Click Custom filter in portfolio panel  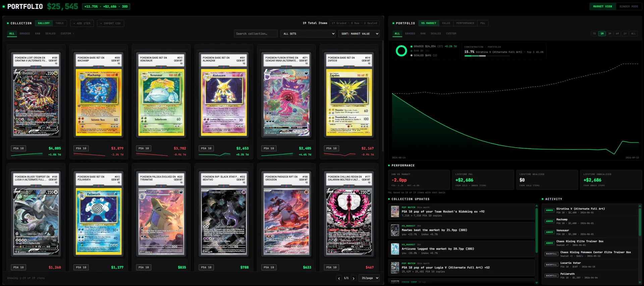(x=451, y=33)
